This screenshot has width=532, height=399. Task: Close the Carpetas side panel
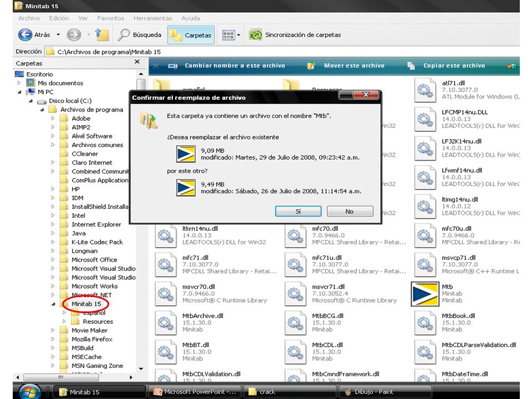click(137, 62)
